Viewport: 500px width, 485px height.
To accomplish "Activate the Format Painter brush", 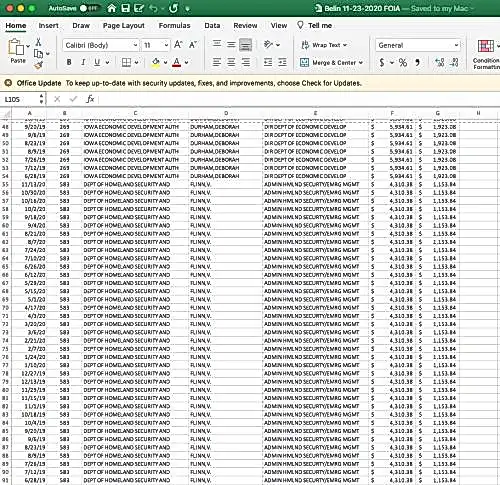I will click(x=39, y=65).
